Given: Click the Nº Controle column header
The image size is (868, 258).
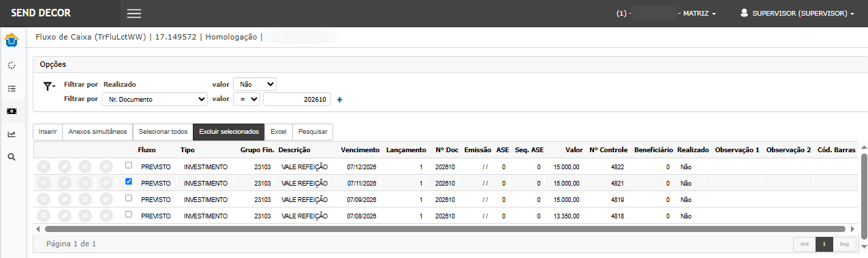Looking at the screenshot, I should tap(608, 149).
